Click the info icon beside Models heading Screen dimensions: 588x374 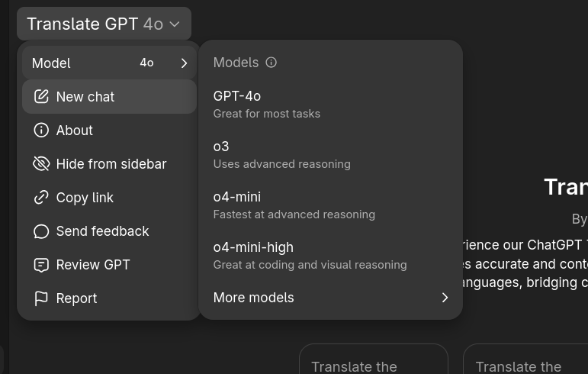click(272, 63)
